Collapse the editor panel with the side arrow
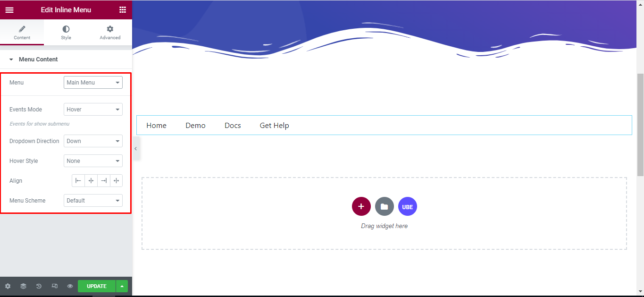Image resolution: width=644 pixels, height=297 pixels. [x=136, y=149]
